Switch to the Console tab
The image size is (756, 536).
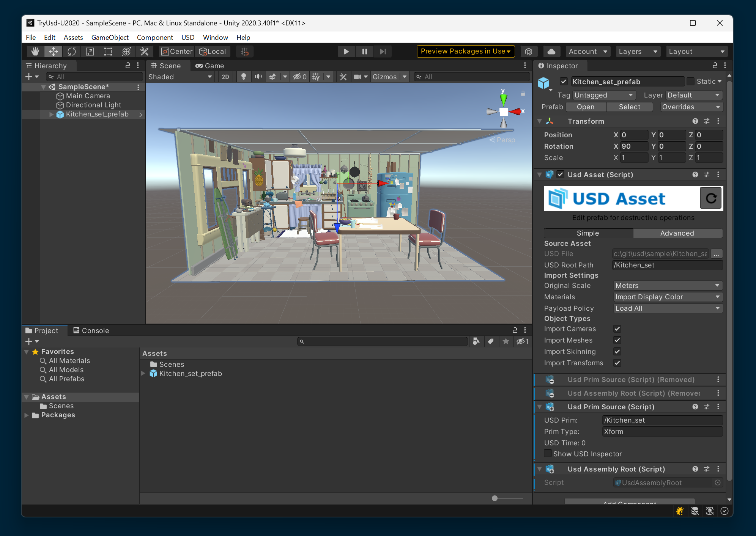(x=91, y=330)
